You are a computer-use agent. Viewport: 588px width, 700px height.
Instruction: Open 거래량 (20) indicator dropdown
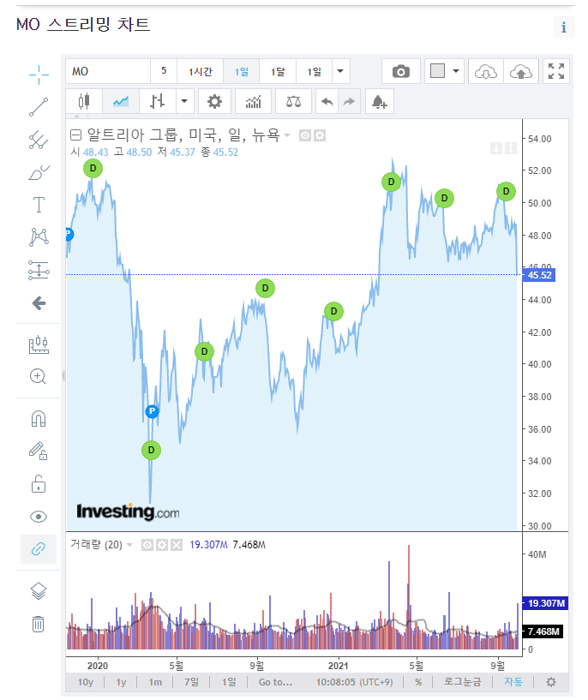pos(129,545)
